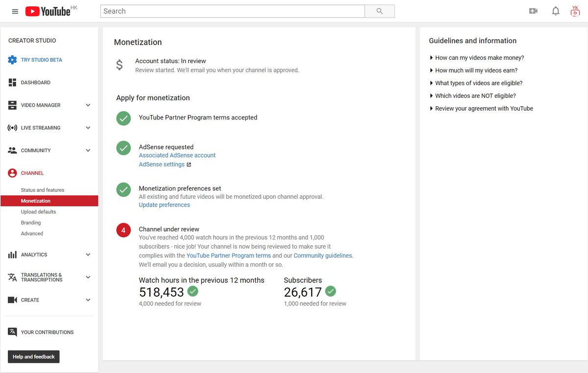The width and height of the screenshot is (588, 373).
Task: Click the Dashboard grid icon
Action: pyautogui.click(x=12, y=83)
